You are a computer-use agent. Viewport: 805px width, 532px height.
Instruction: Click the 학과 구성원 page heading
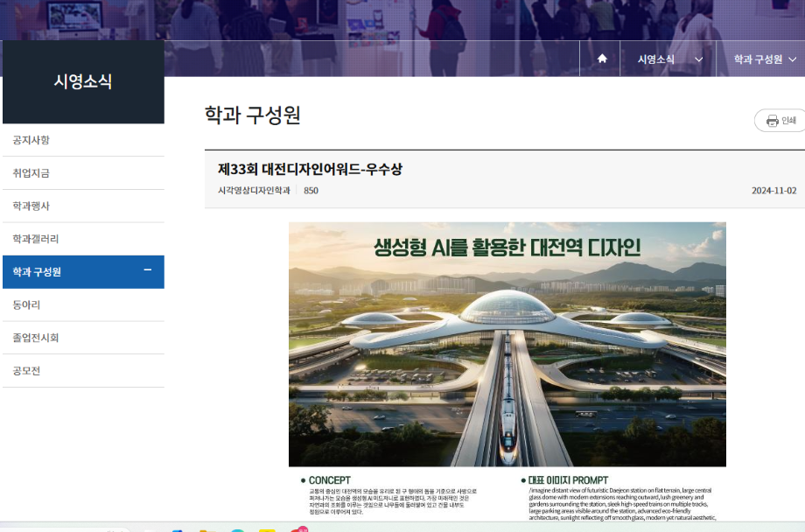pos(252,115)
